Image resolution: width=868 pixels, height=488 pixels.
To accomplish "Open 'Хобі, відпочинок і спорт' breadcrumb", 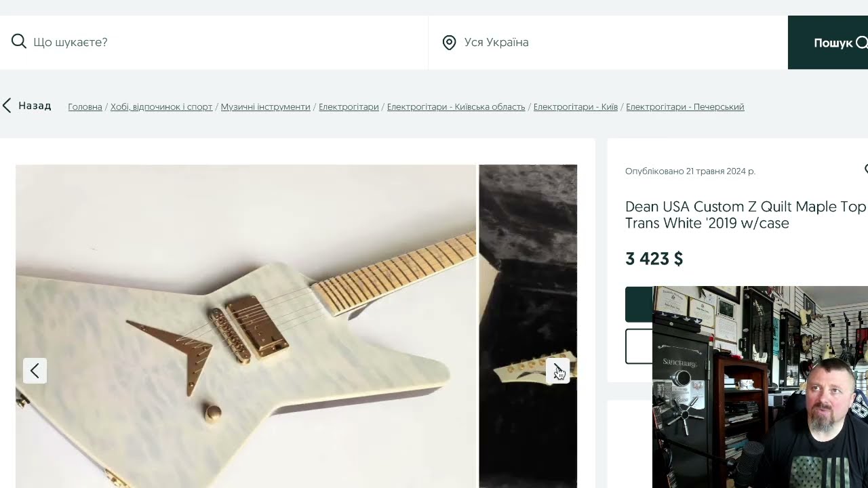I will (x=161, y=107).
